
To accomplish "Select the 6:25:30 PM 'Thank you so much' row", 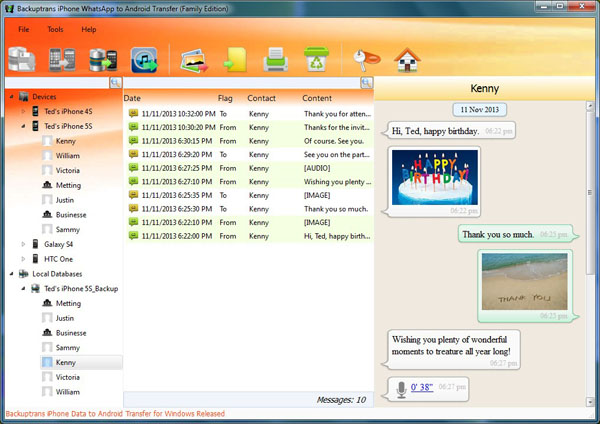I will tap(250, 209).
